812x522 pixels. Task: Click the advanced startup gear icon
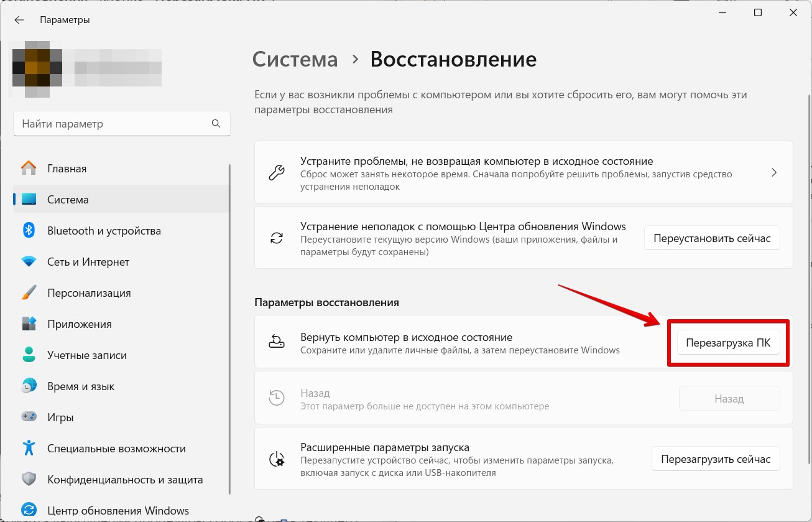pos(276,460)
